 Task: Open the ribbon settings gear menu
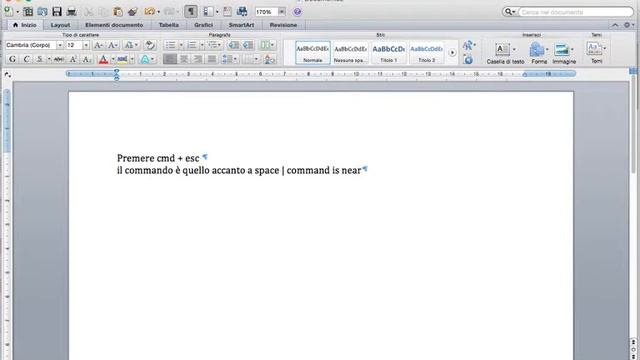tap(629, 25)
